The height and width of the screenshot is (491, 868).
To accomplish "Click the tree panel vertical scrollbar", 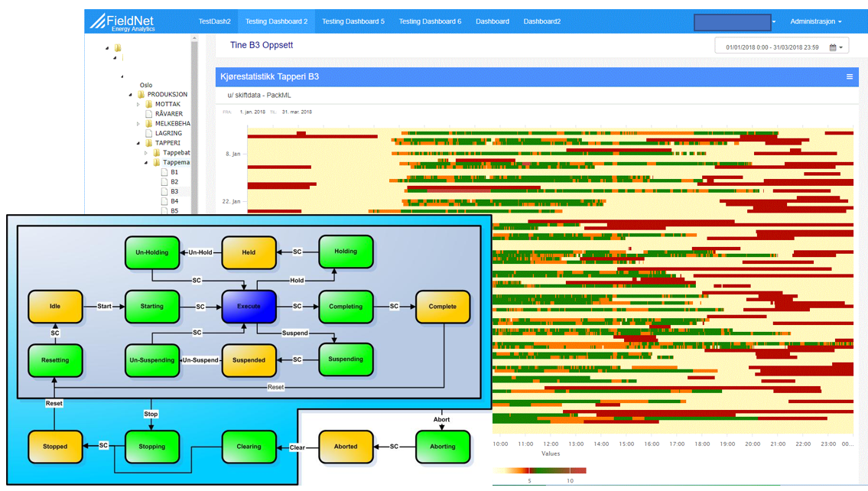I will pyautogui.click(x=194, y=125).
